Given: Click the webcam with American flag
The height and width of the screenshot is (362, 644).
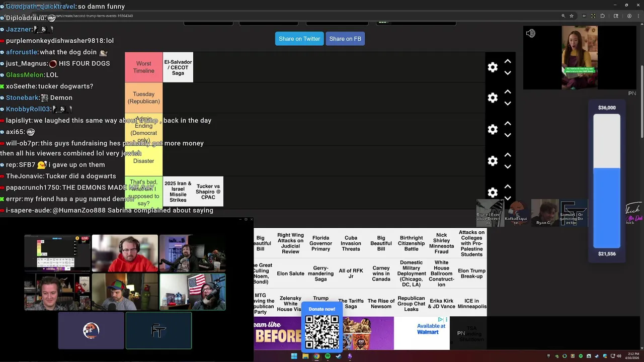Looking at the screenshot, I should tap(192, 292).
